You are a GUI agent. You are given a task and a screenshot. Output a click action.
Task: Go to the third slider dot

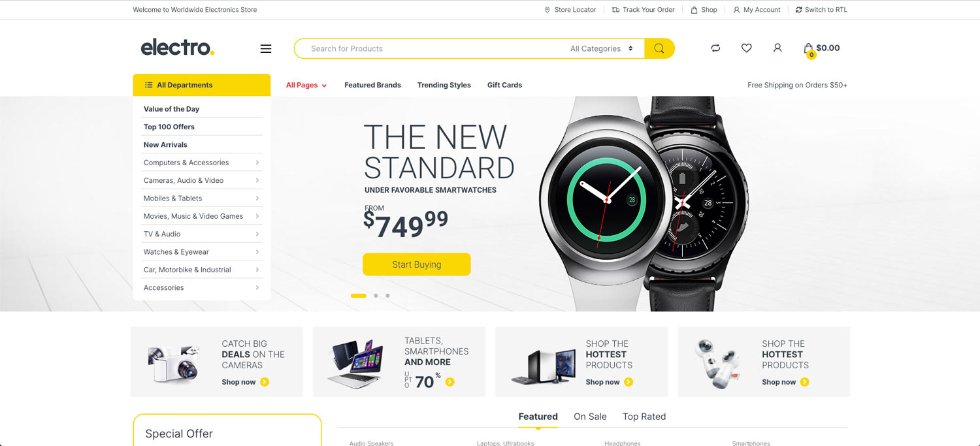pos(387,296)
